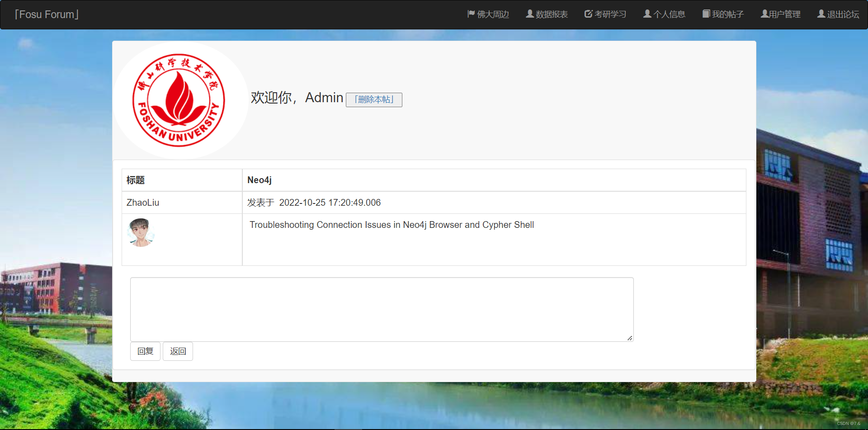
Task: Click the post date 2022-10-25 17:20:49.006
Action: click(330, 203)
